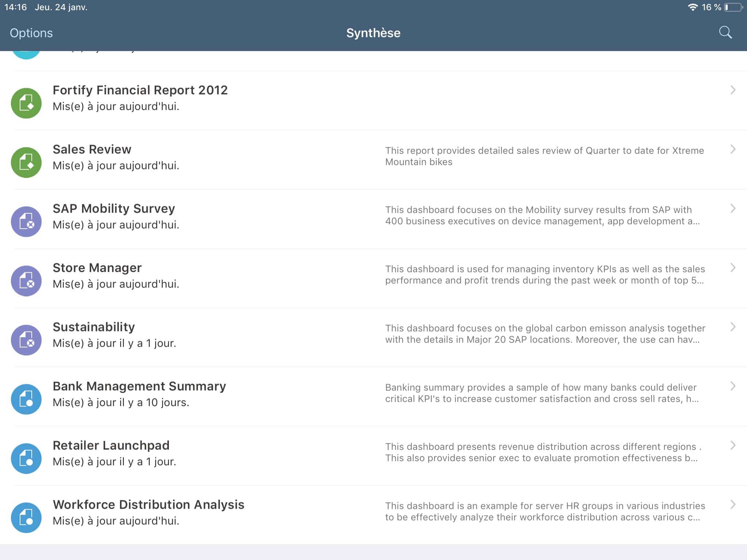
Task: Tap the blue Workforce Distribution Analysis icon
Action: (26, 518)
